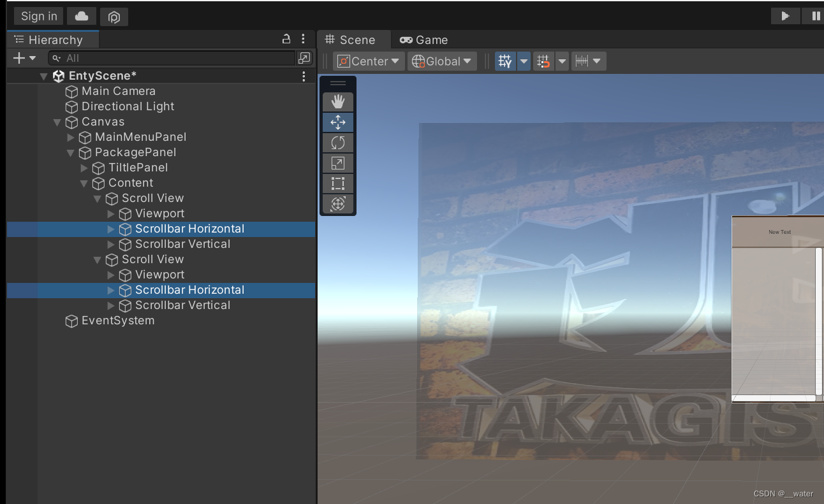
Task: Collapse the Canvas tree node
Action: point(57,122)
